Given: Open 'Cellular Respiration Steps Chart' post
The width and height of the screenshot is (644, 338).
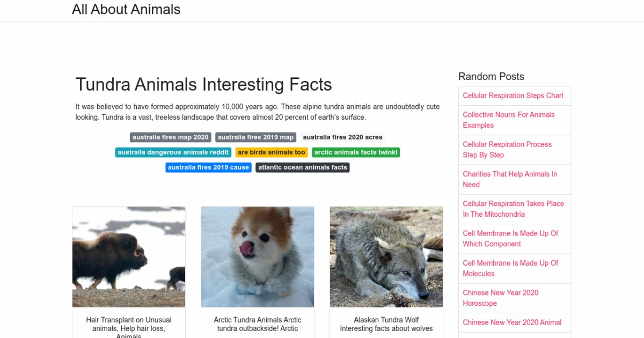Looking at the screenshot, I should coord(513,95).
